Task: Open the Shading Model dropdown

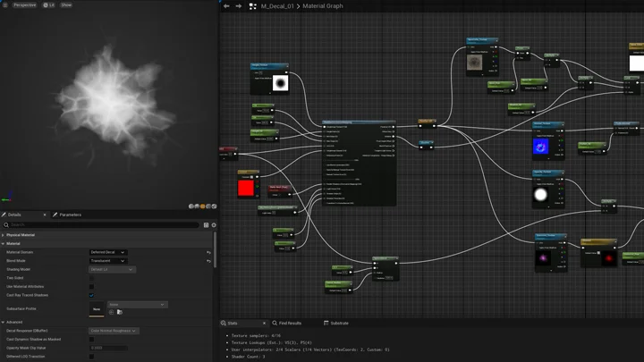Action: pyautogui.click(x=112, y=270)
